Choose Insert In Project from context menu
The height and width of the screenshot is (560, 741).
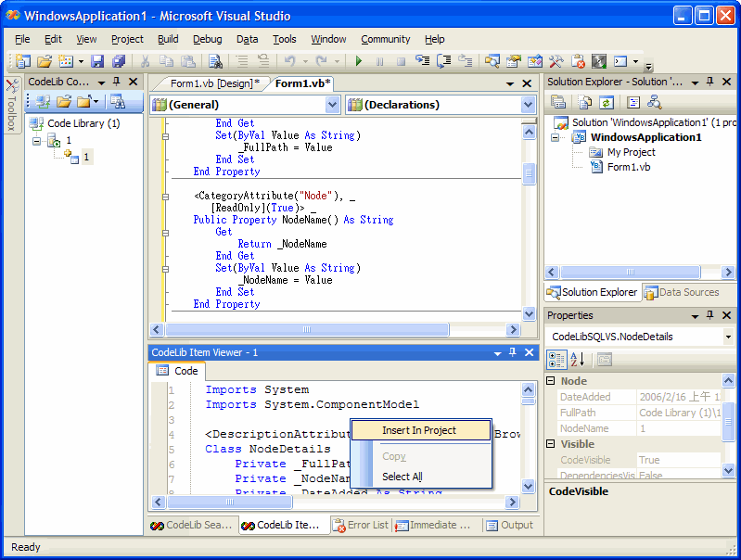[421, 430]
